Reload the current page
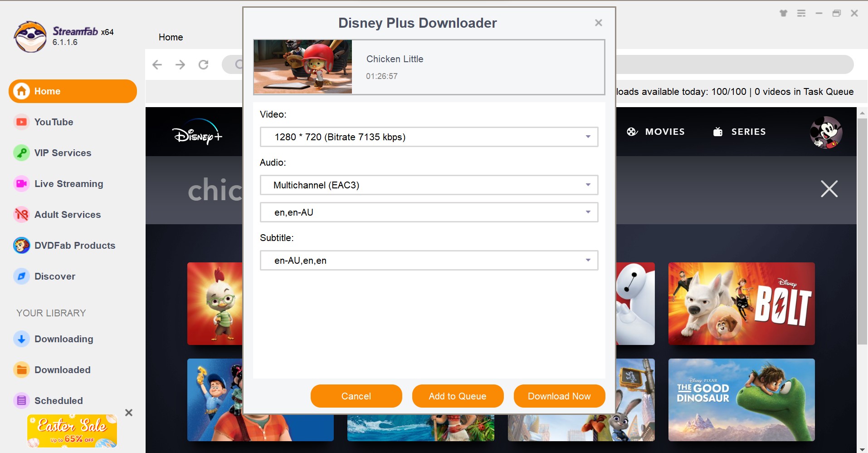 click(204, 64)
